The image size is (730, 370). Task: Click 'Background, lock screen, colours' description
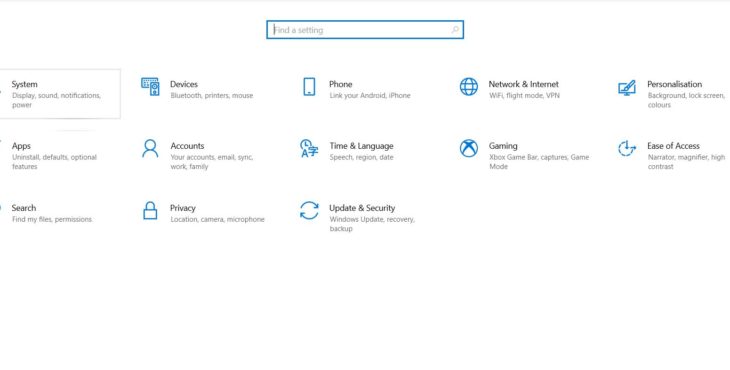coord(686,100)
